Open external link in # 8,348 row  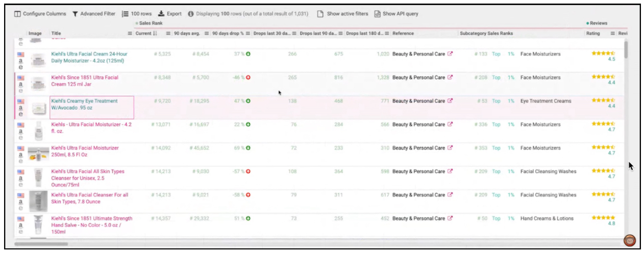(450, 77)
